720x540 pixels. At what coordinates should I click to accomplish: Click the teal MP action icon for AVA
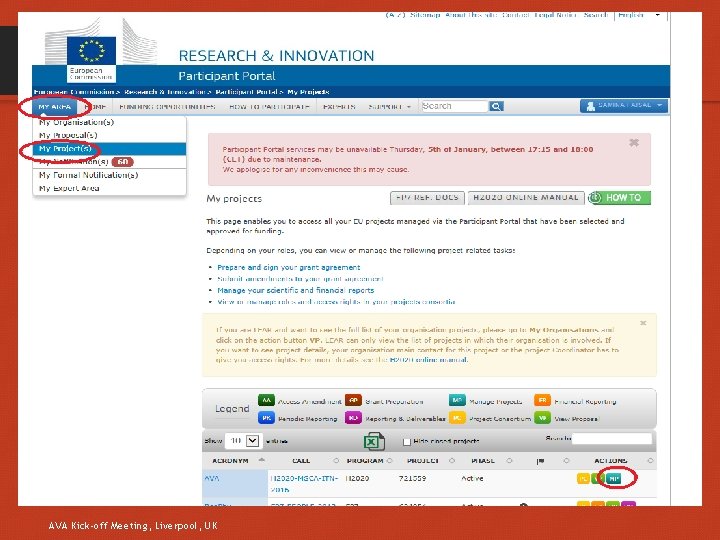613,478
